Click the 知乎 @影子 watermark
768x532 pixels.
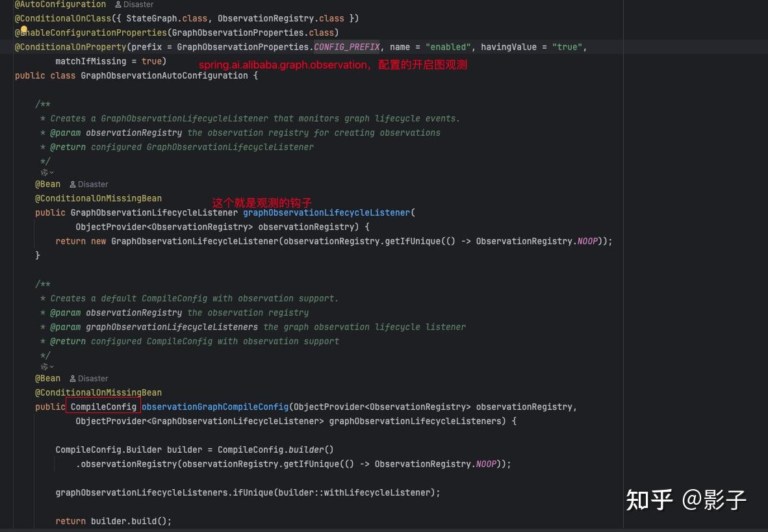687,500
